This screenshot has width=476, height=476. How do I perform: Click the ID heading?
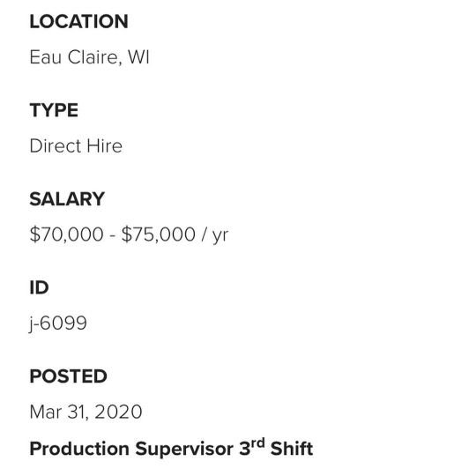pos(39,287)
